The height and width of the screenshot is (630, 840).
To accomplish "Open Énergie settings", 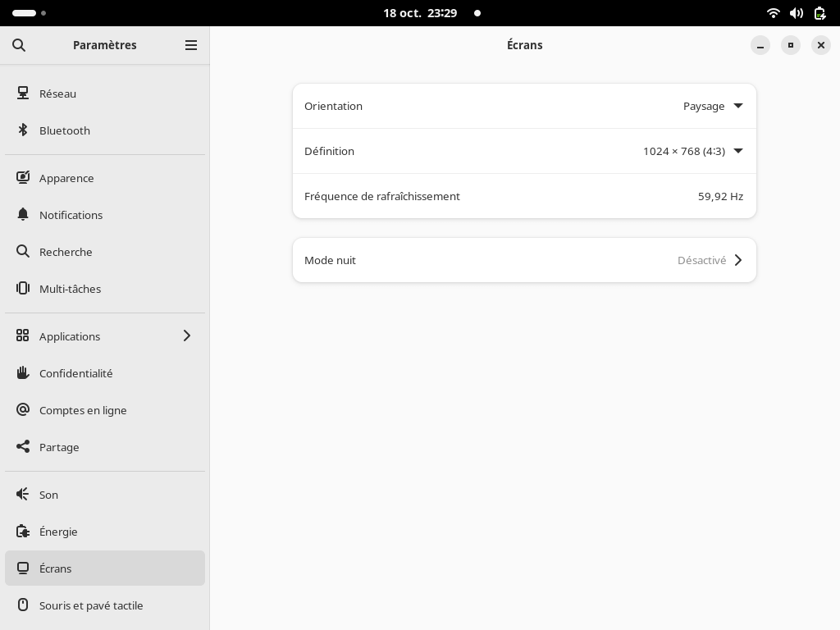I will pos(105,532).
